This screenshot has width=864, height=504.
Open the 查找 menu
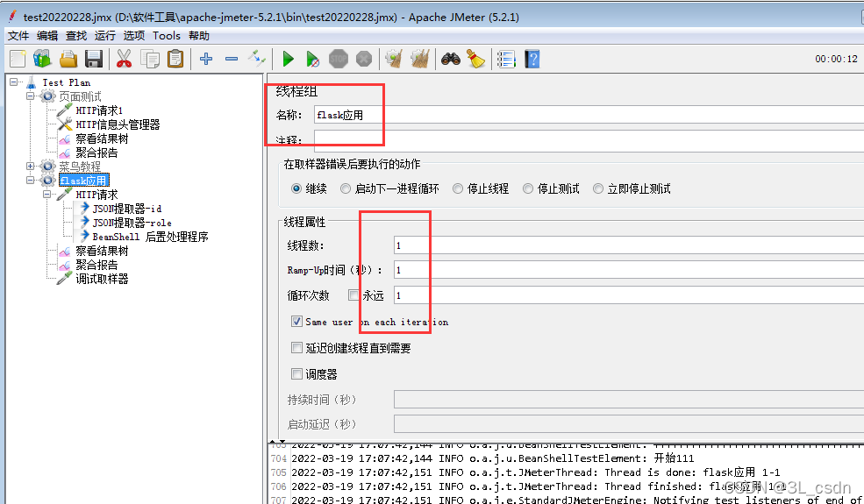click(76, 36)
